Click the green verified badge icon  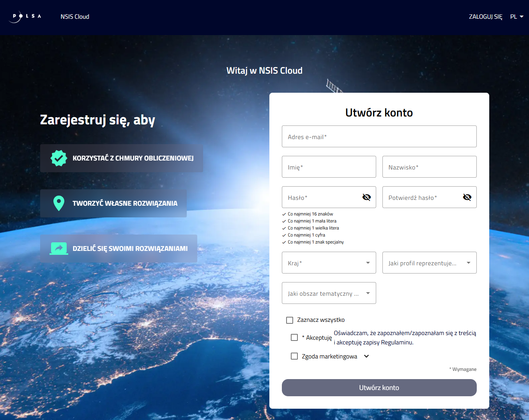(59, 158)
